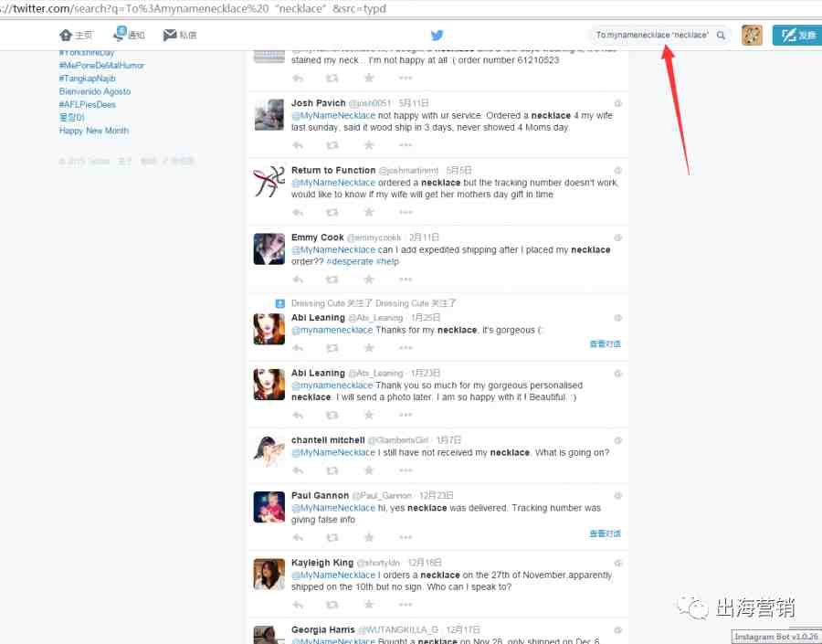Favorite Josh Pavich's tweet
Screen dimensions: 822x644
(x=369, y=145)
